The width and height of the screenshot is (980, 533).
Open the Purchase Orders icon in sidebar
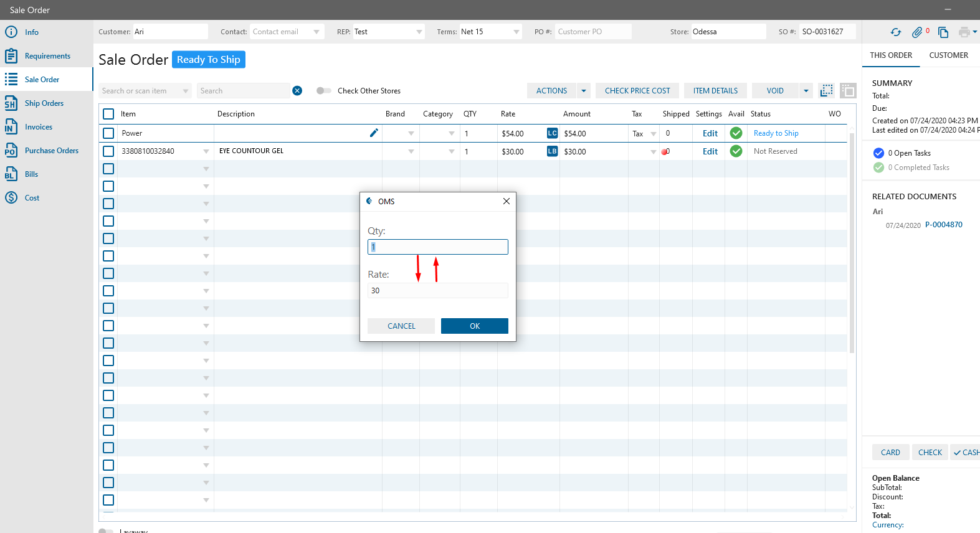pos(11,151)
